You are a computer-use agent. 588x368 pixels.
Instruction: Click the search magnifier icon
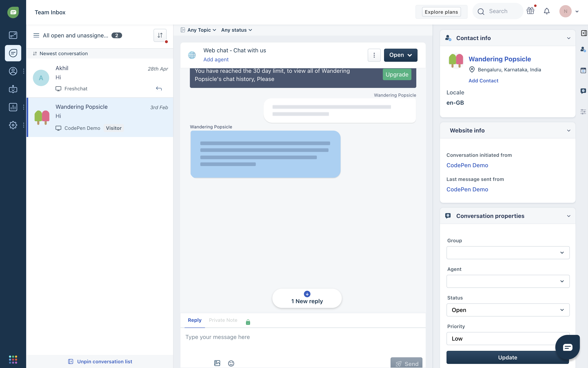(x=481, y=11)
